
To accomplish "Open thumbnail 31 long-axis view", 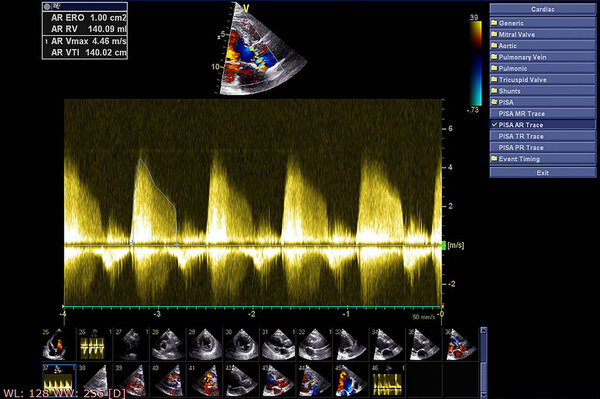I will tap(278, 344).
